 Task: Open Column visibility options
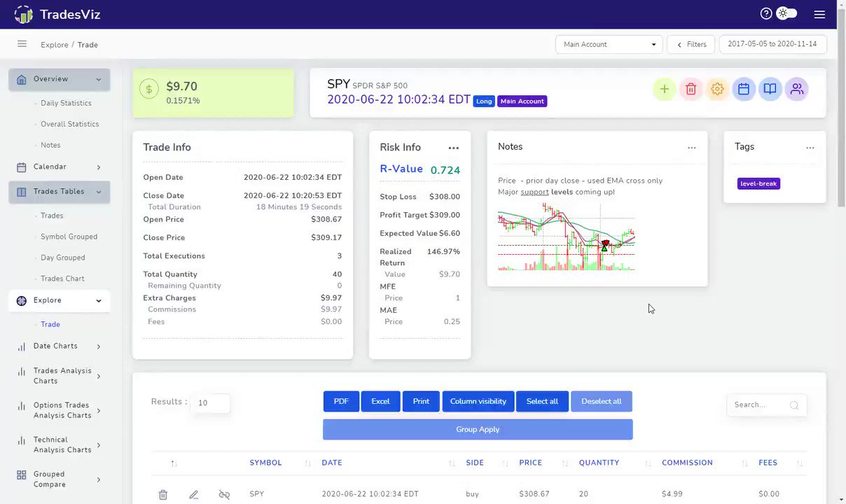pyautogui.click(x=478, y=401)
